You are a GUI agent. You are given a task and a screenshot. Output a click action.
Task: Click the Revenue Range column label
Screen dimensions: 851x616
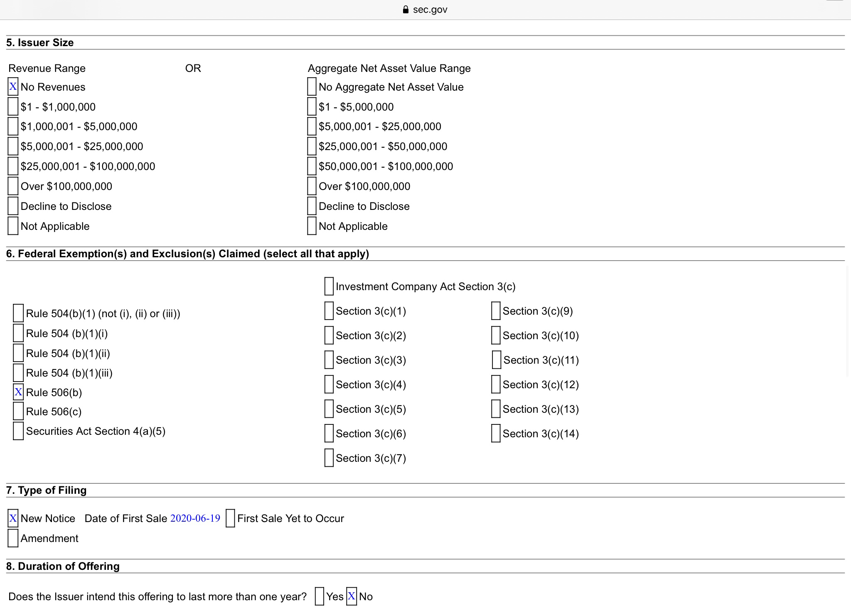click(47, 68)
